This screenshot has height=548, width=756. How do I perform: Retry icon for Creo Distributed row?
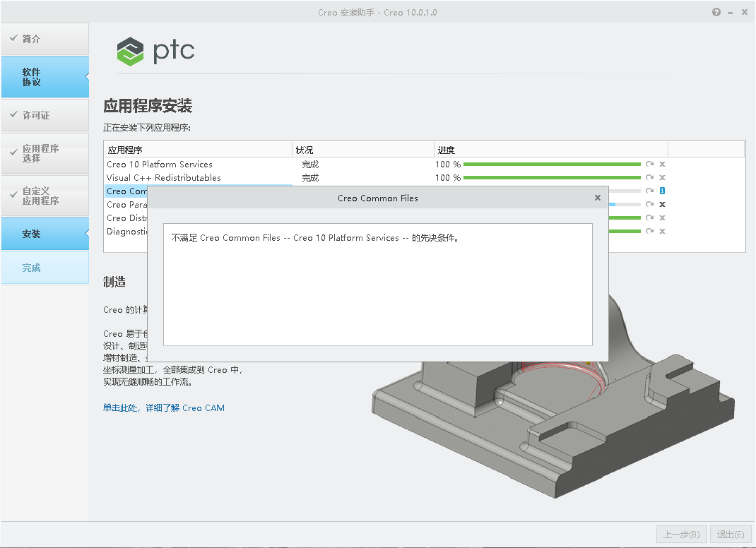click(x=649, y=218)
